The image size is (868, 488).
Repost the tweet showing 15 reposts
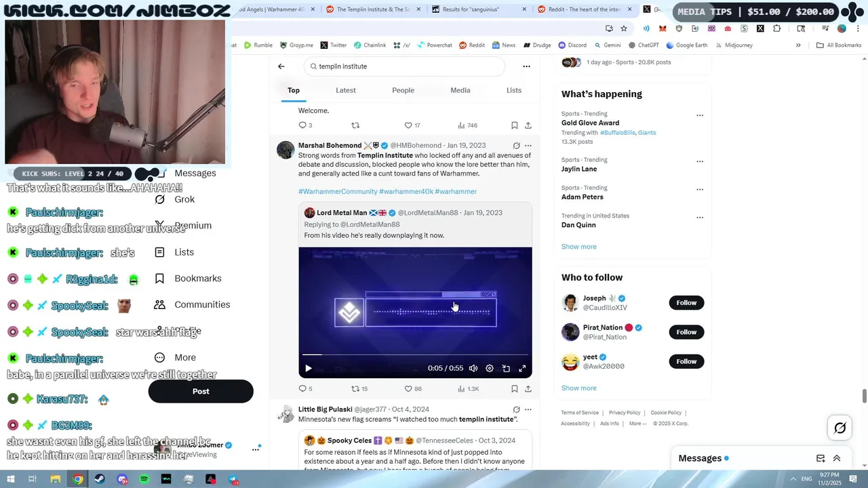(359, 389)
